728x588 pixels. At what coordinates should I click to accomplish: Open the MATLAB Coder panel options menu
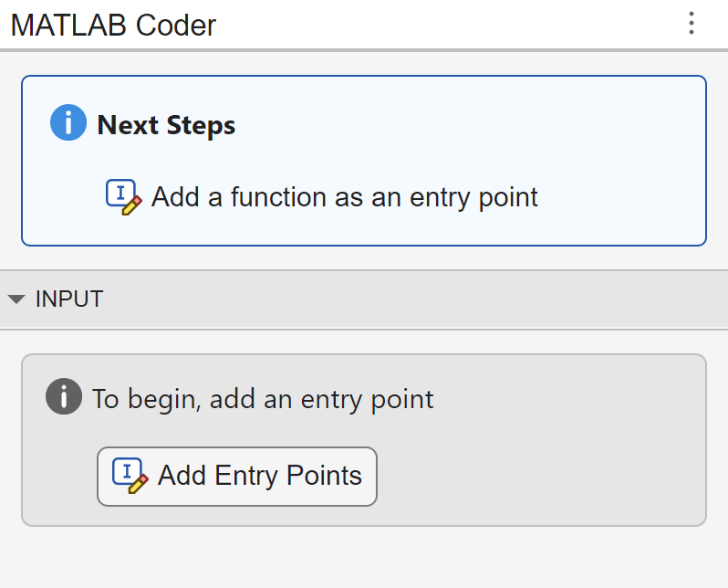click(692, 24)
